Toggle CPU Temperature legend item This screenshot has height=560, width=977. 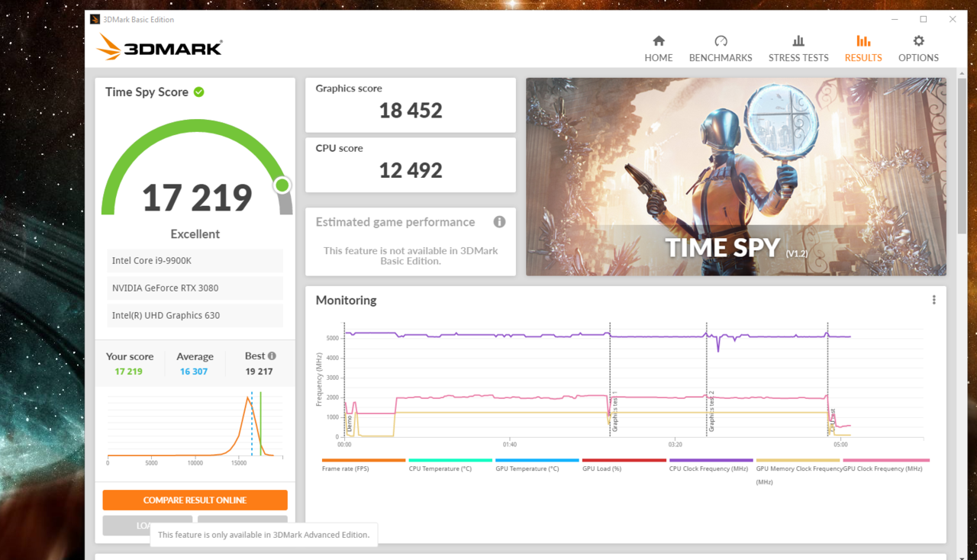(450, 465)
